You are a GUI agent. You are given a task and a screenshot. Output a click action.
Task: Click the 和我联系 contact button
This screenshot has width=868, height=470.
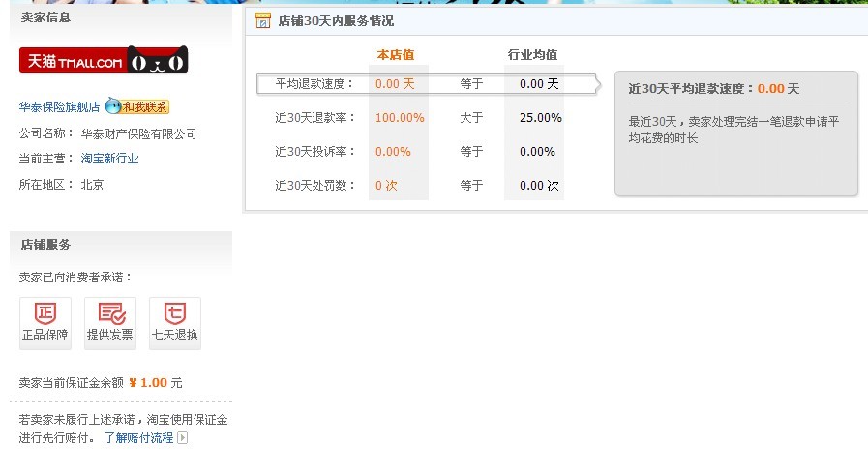click(144, 106)
